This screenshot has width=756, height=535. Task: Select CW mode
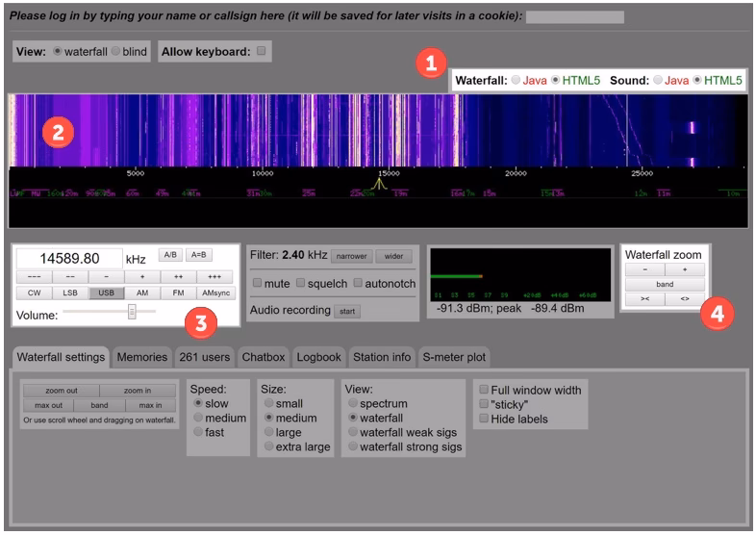coord(35,293)
